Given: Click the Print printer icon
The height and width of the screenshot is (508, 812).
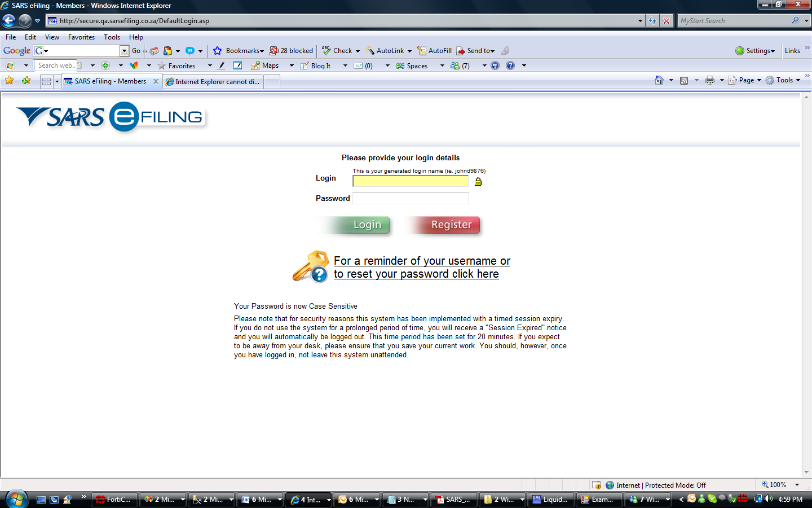Looking at the screenshot, I should (710, 80).
